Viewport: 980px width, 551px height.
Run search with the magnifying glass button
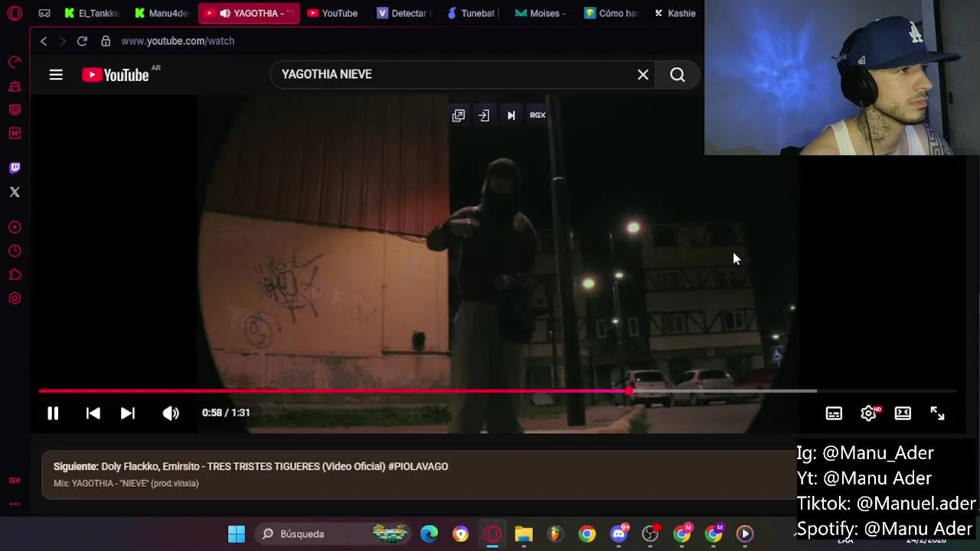click(x=678, y=74)
